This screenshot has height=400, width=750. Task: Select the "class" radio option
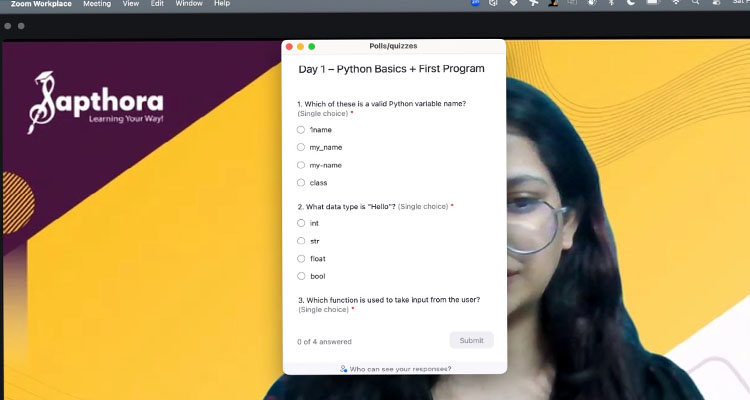(301, 183)
